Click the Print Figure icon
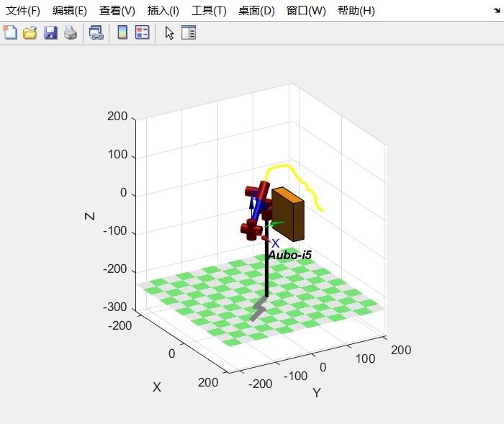504x424 pixels. (71, 33)
